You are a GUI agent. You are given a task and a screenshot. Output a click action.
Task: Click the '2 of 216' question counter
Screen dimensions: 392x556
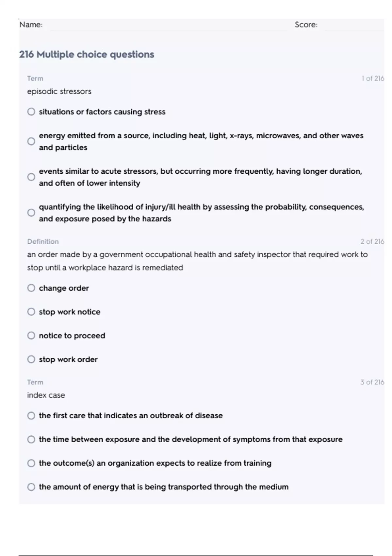coord(372,242)
